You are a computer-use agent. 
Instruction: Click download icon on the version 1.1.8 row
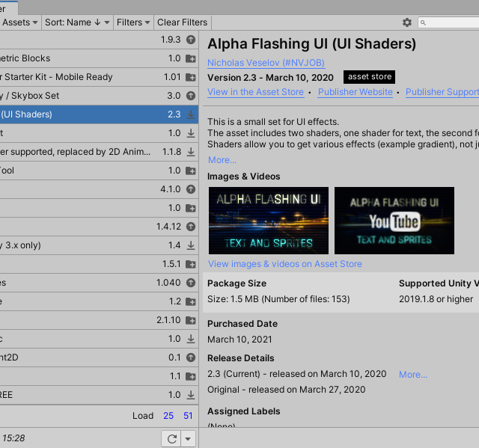tap(191, 152)
